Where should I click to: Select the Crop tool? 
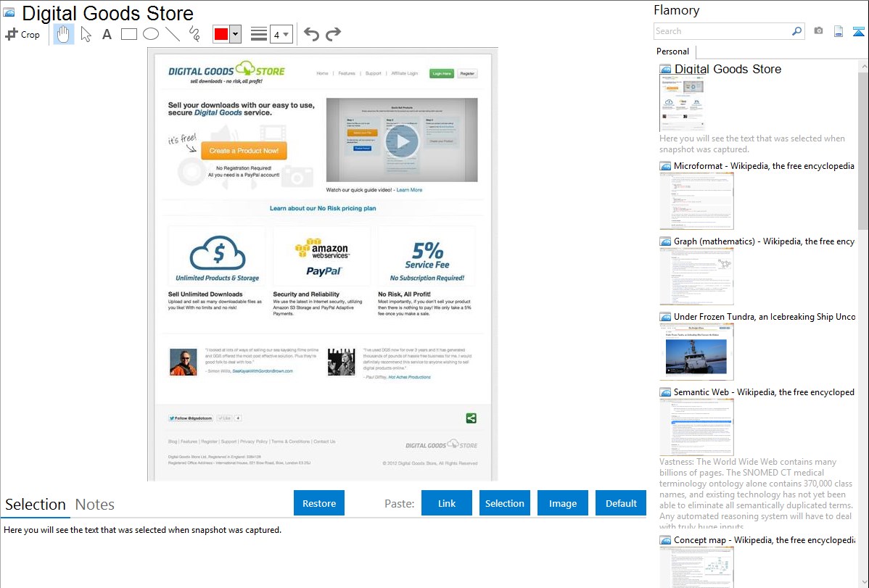(x=22, y=34)
